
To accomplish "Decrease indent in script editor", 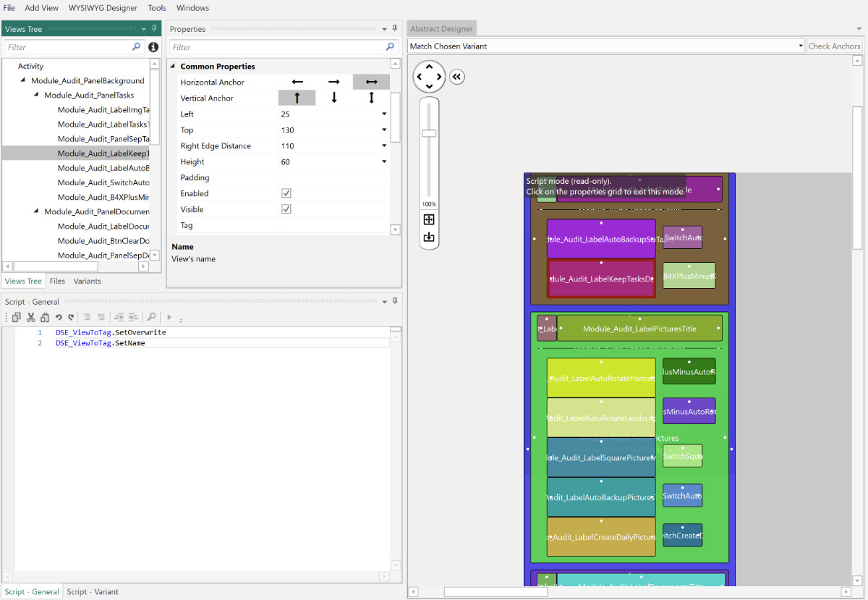I will (119, 317).
